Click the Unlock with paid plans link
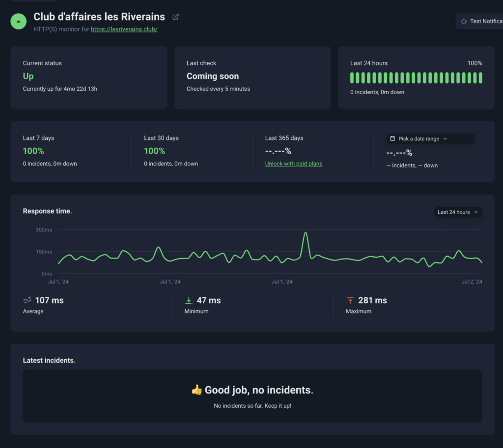This screenshot has height=448, width=503. [294, 164]
